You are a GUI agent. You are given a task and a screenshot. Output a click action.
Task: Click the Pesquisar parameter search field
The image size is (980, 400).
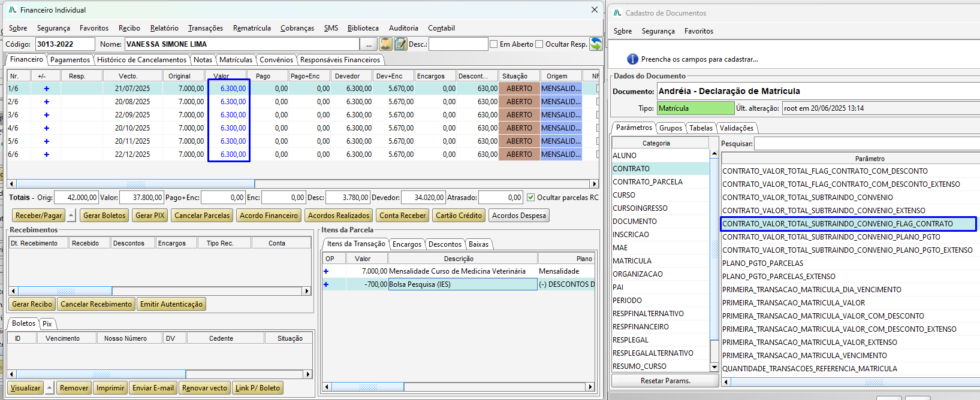point(866,144)
